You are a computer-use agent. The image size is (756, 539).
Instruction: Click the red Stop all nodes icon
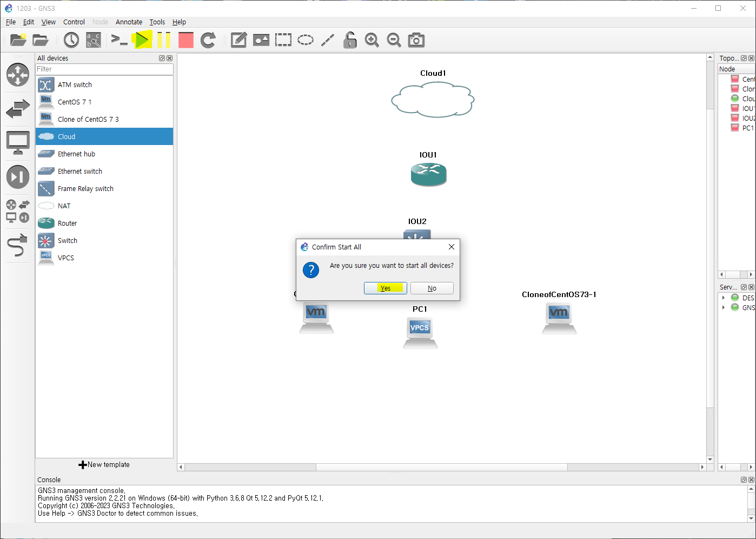pyautogui.click(x=186, y=40)
